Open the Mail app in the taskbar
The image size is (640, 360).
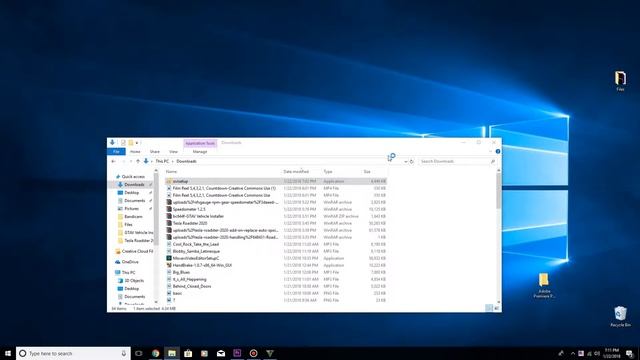click(x=221, y=353)
